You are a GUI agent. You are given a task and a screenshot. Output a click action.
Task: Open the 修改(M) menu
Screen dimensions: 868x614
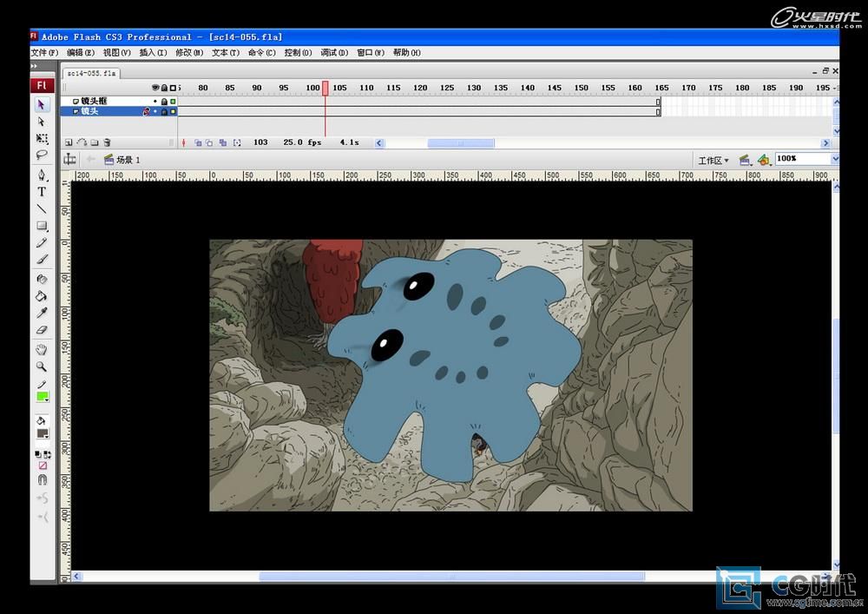coord(189,53)
